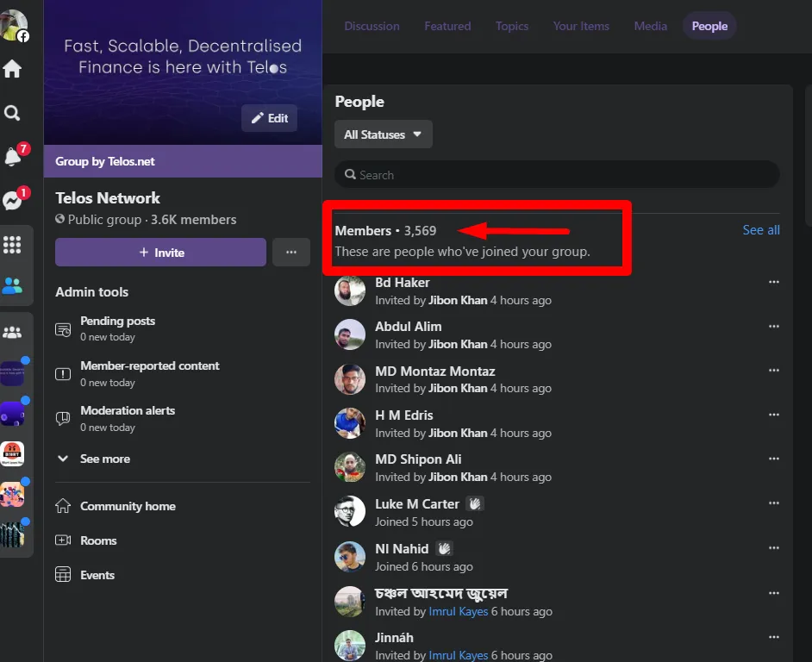Open Bd Haker's profile name
812x662 pixels.
point(403,283)
